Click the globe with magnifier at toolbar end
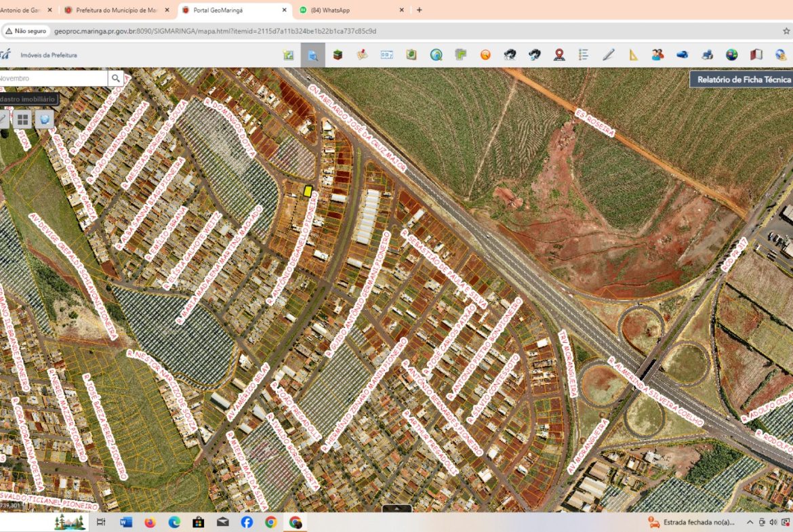This screenshot has width=793, height=532. [781, 55]
